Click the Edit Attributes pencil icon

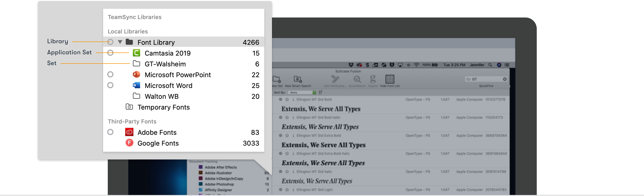335,79
